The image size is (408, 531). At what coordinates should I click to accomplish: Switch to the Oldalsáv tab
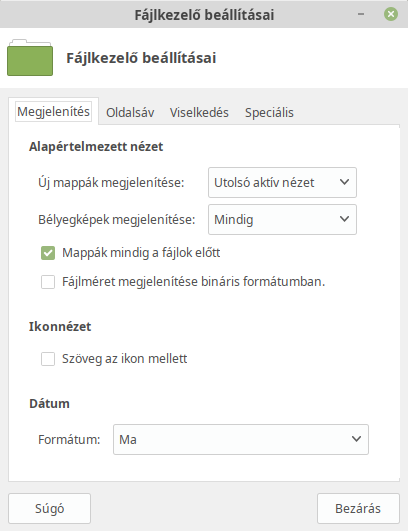[130, 112]
